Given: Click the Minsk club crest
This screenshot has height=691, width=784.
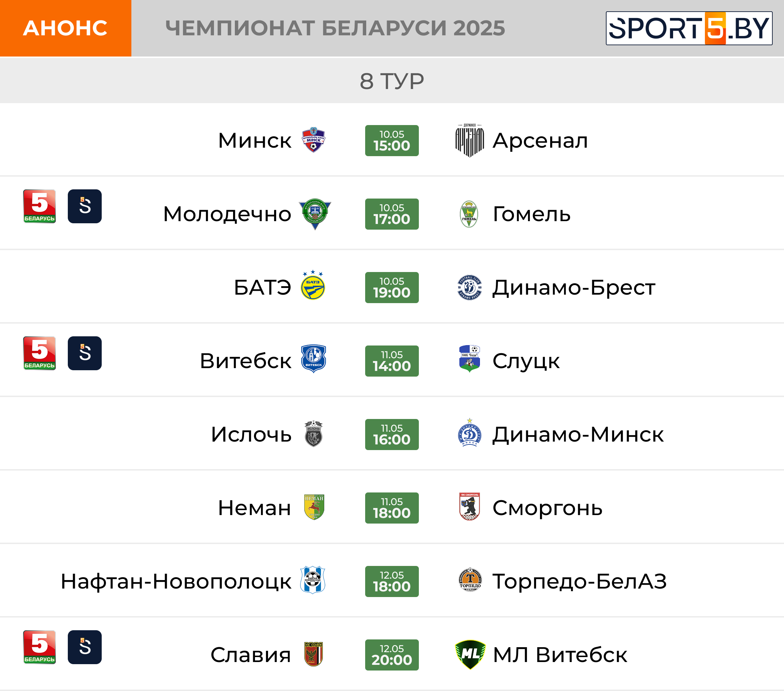Looking at the screenshot, I should click(313, 140).
